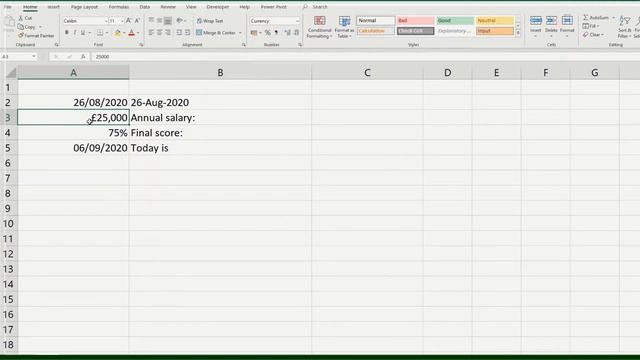Toggle Underline formatting
The width and height of the screenshot is (640, 360).
83,33
